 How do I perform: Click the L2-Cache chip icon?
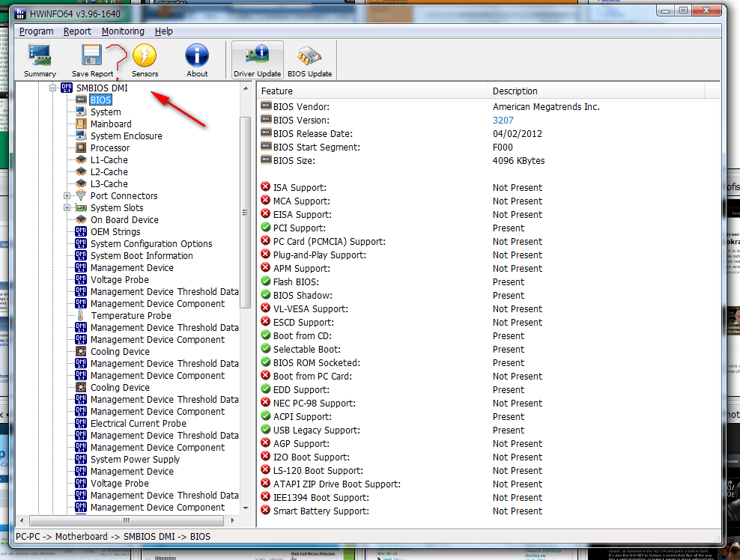[81, 171]
